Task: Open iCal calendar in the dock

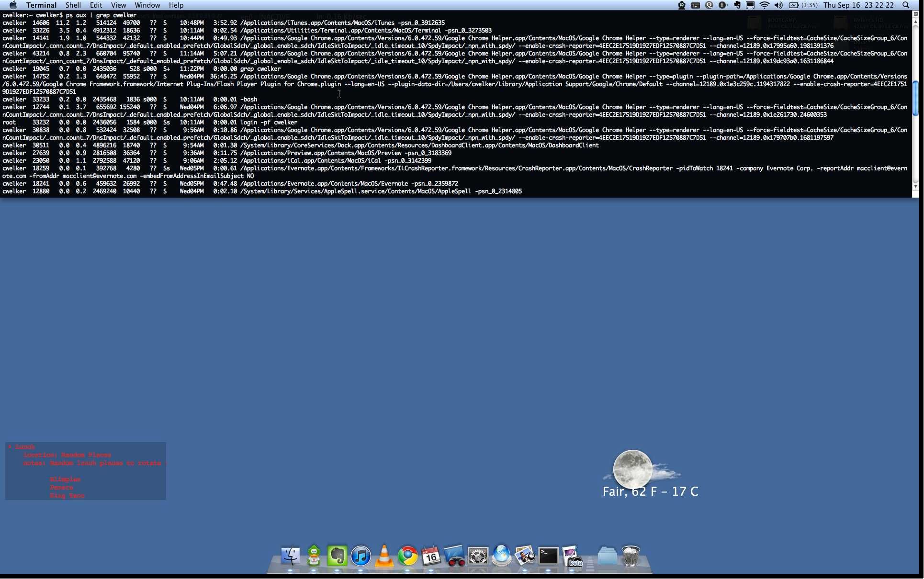Action: 431,556
